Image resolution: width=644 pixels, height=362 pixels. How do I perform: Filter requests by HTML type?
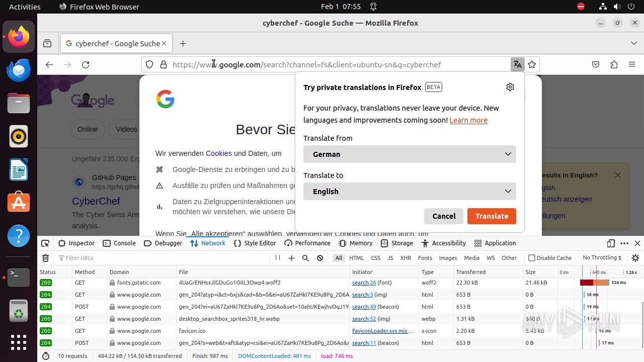tap(357, 258)
